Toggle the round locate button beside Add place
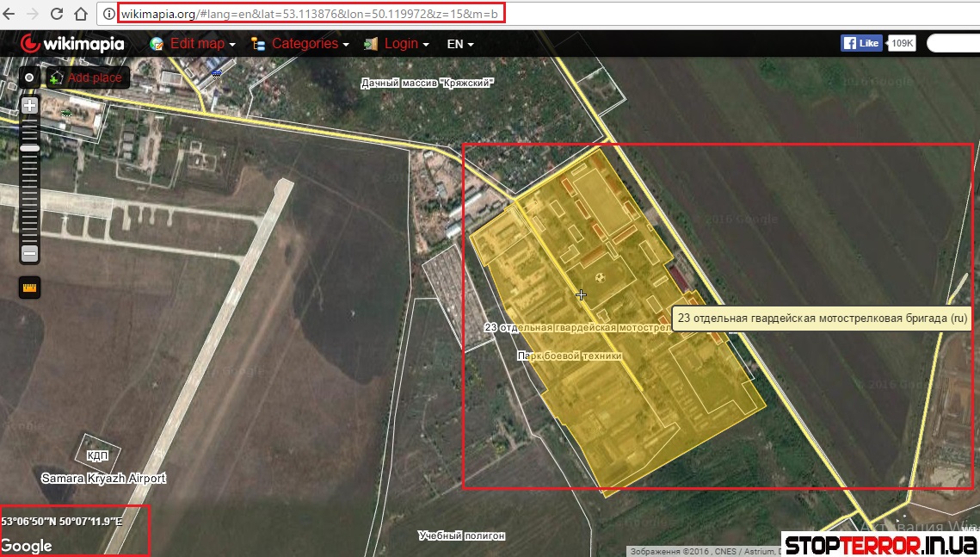The image size is (980, 557). (x=29, y=77)
